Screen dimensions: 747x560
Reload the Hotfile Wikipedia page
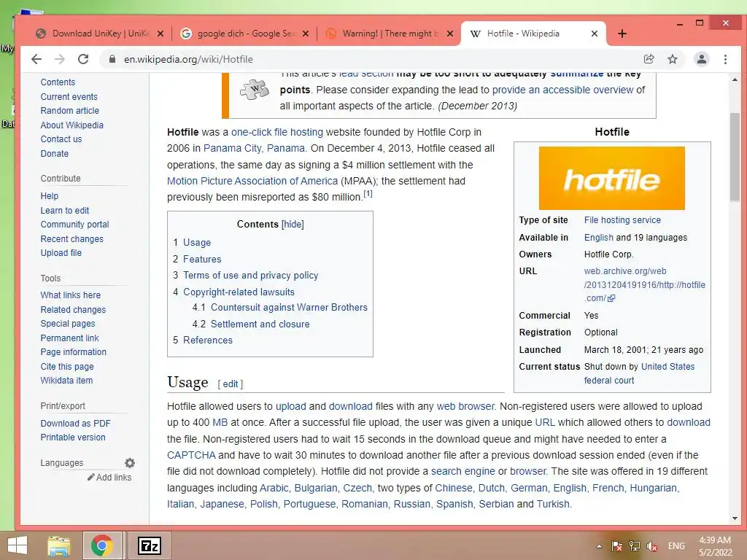click(x=83, y=59)
